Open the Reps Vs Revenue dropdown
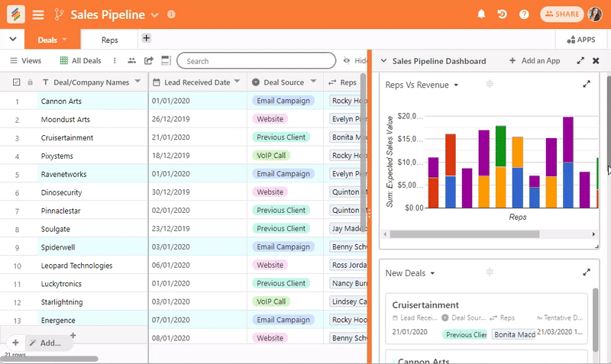611x364 pixels. click(x=456, y=85)
